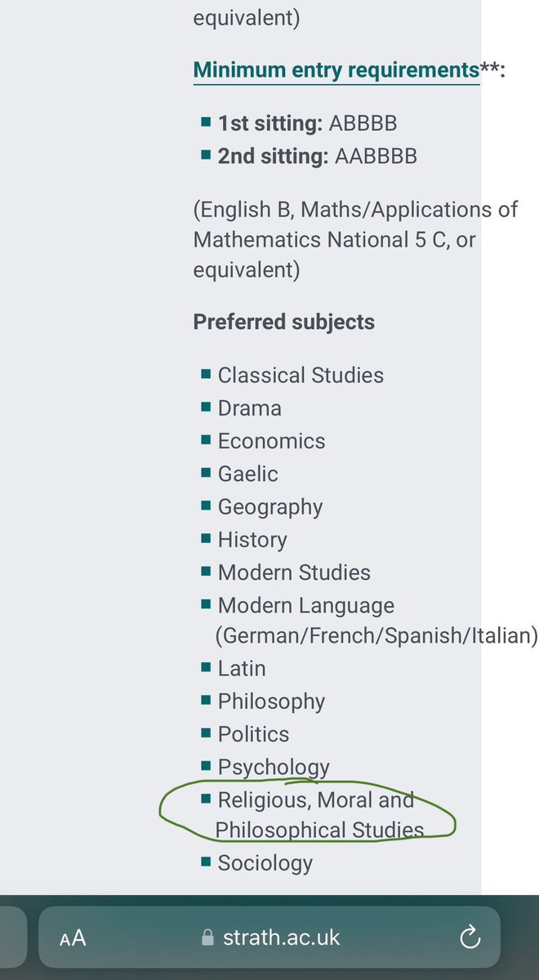This screenshot has height=980, width=539.
Task: Tap the Modern Language list item
Action: pyautogui.click(x=305, y=606)
